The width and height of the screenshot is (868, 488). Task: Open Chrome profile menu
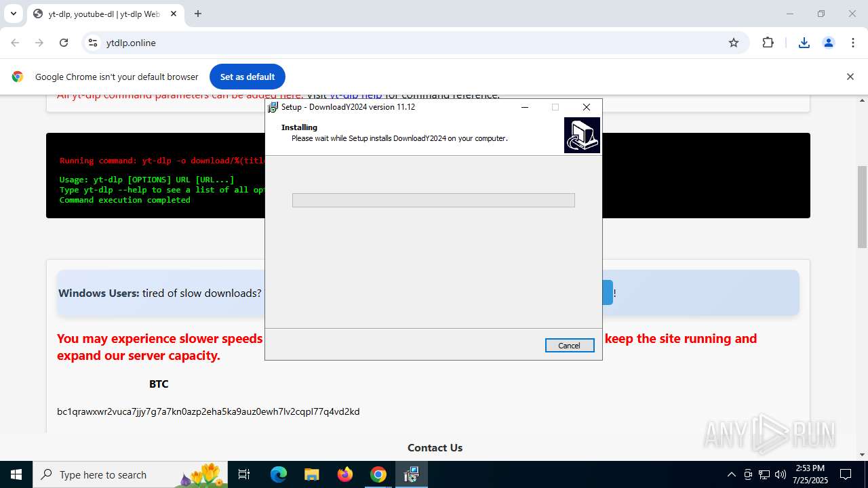pyautogui.click(x=829, y=43)
